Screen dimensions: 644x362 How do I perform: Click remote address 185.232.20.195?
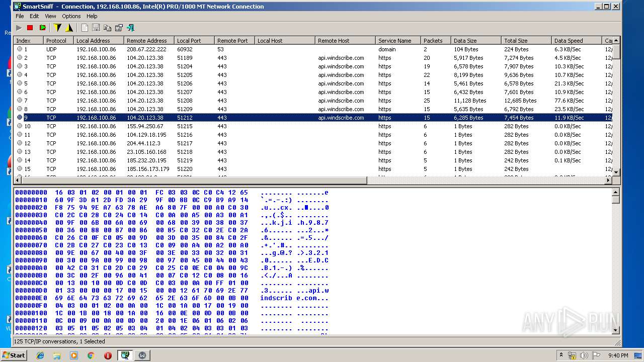tap(146, 160)
